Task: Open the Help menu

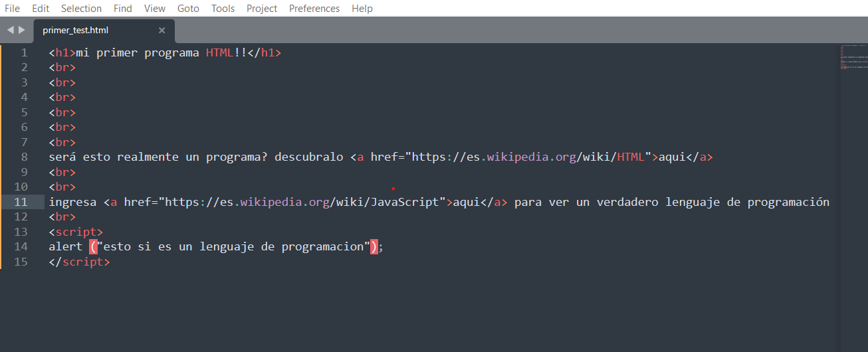Action: pyautogui.click(x=362, y=9)
